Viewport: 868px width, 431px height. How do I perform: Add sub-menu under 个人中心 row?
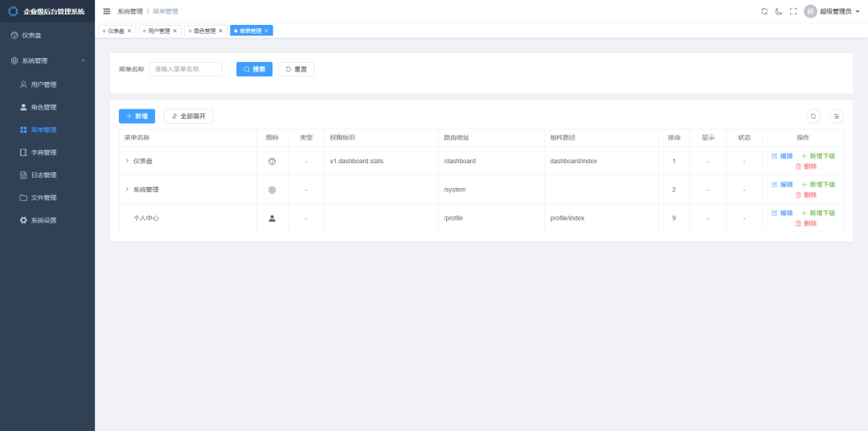tap(818, 213)
